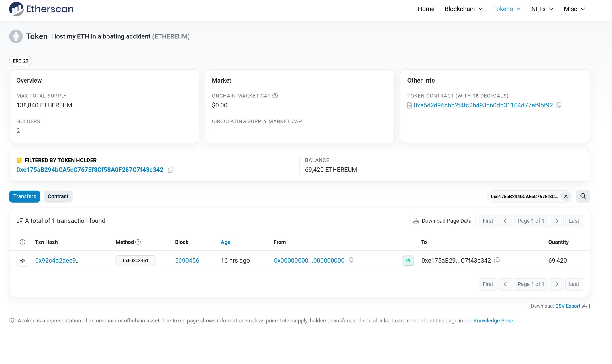Click the Download Page Data button
The width and height of the screenshot is (612, 364).
coord(442,221)
